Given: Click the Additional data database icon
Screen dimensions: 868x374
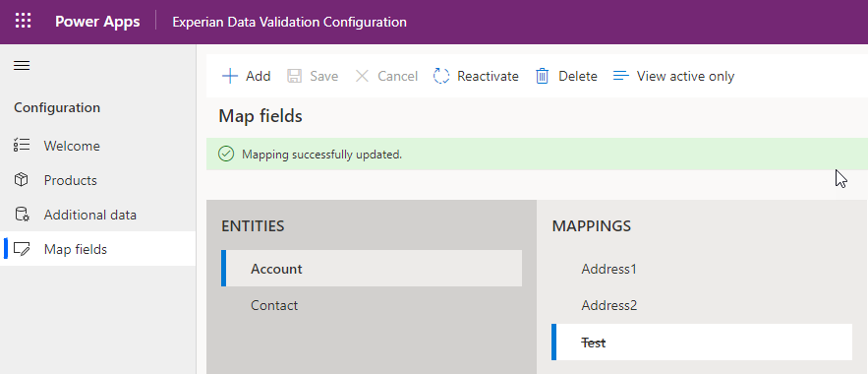Looking at the screenshot, I should [21, 215].
